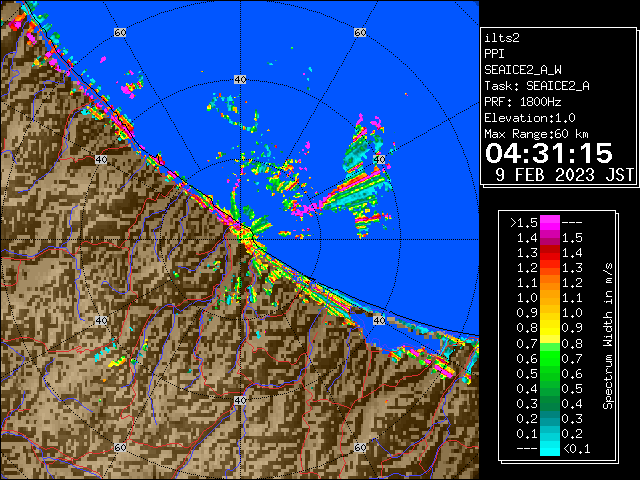Screen dimensions: 640x480
Task: Click the 'SEAICE2_A_W' product name
Action: [522, 70]
